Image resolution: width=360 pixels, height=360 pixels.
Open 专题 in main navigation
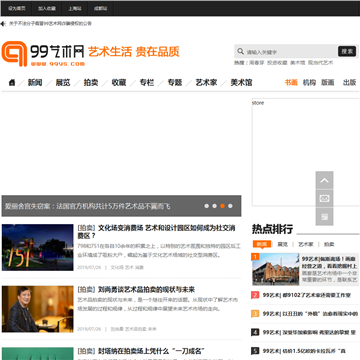(175, 82)
